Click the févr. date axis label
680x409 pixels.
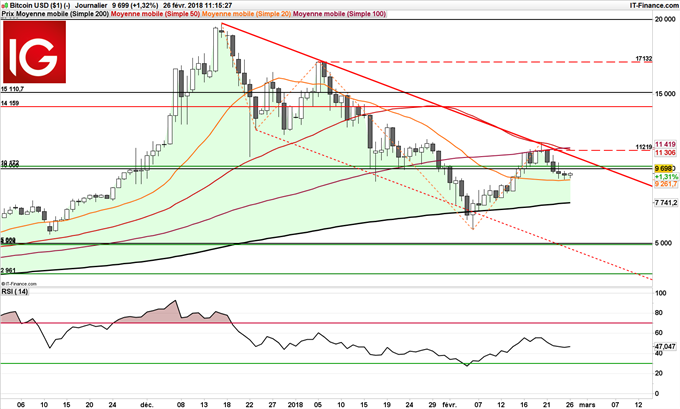point(449,405)
